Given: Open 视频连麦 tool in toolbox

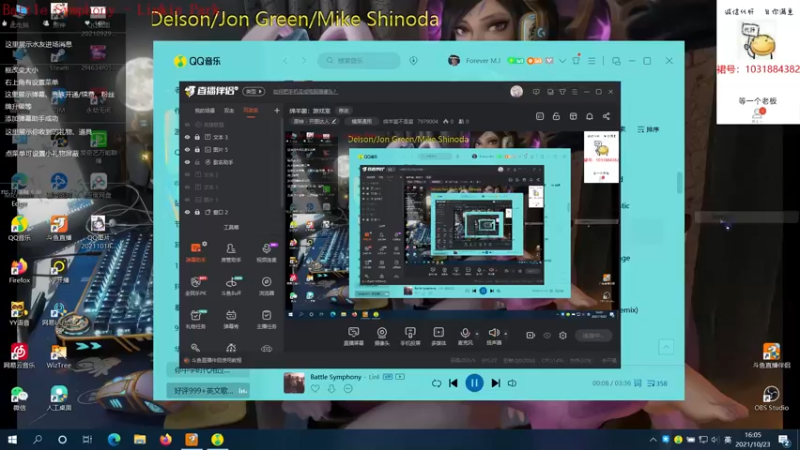Looking at the screenshot, I should (266, 252).
